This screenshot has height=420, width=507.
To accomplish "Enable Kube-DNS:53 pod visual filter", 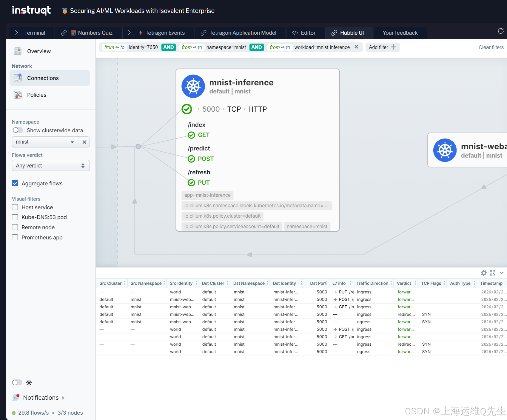I will 15,217.
